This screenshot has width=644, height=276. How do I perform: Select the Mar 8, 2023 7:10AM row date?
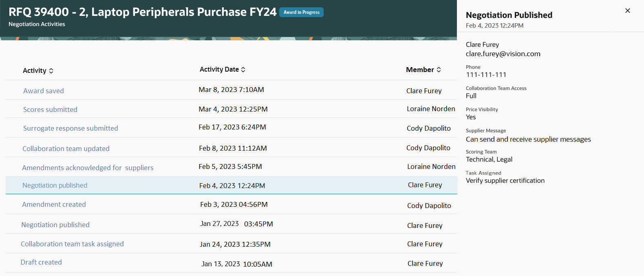coord(231,90)
